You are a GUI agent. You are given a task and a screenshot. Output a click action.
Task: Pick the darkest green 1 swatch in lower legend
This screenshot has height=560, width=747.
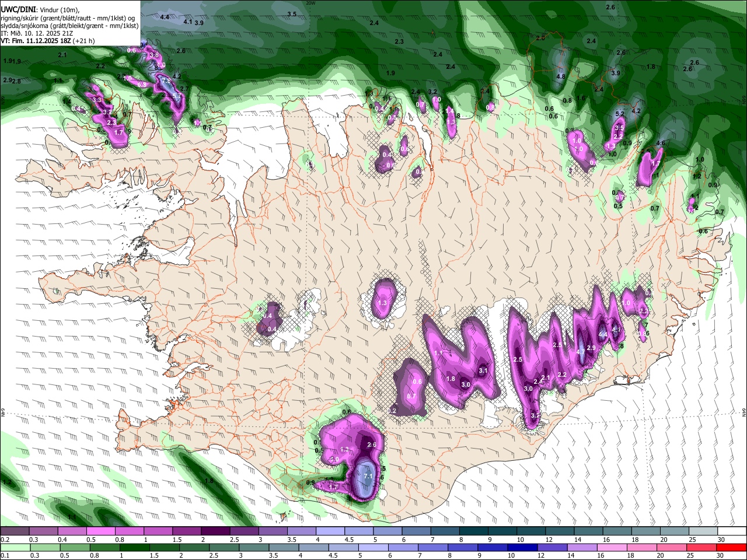click(134, 547)
